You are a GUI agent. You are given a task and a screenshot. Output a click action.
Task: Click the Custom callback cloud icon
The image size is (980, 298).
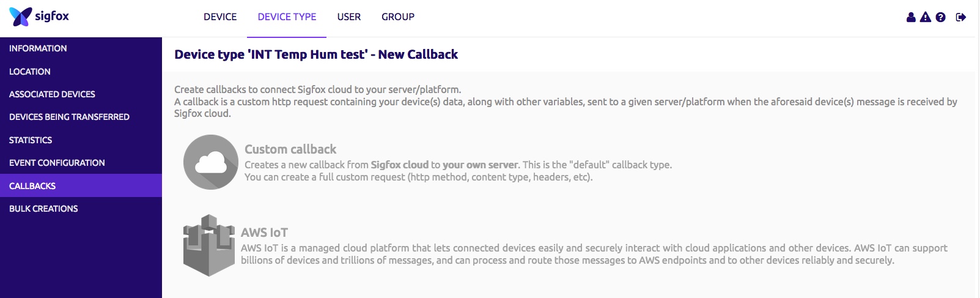[211, 162]
